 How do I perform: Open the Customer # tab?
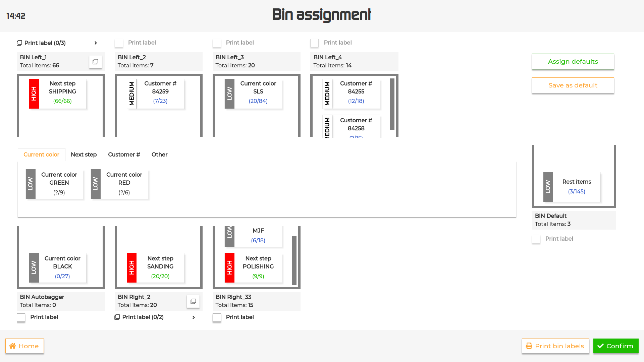point(124,155)
